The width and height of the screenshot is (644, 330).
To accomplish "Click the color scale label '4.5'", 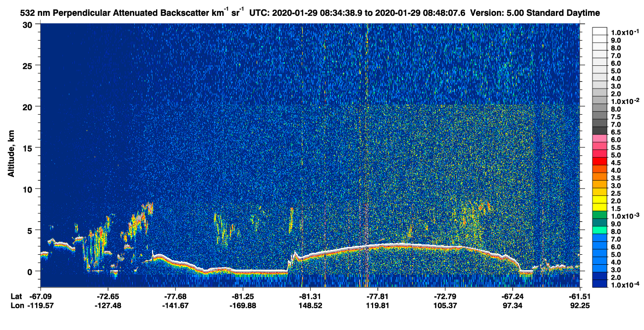I will point(616,163).
